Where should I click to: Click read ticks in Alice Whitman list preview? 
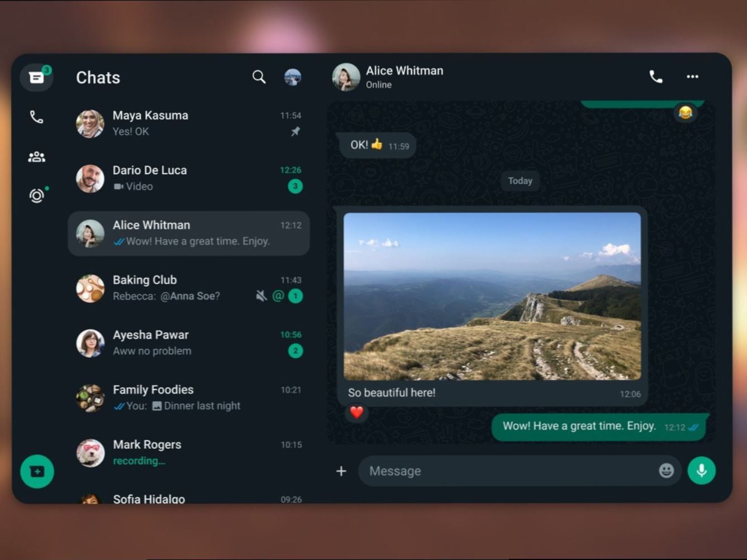(118, 242)
